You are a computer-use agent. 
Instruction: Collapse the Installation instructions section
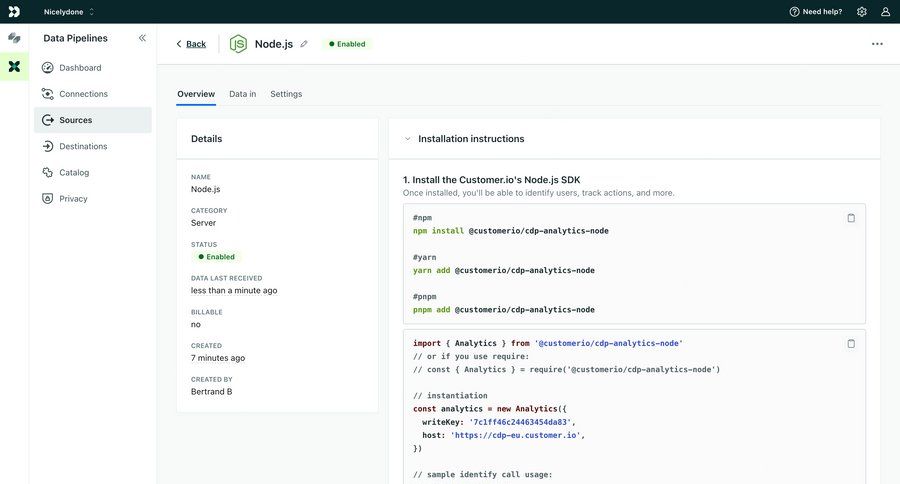coord(408,139)
